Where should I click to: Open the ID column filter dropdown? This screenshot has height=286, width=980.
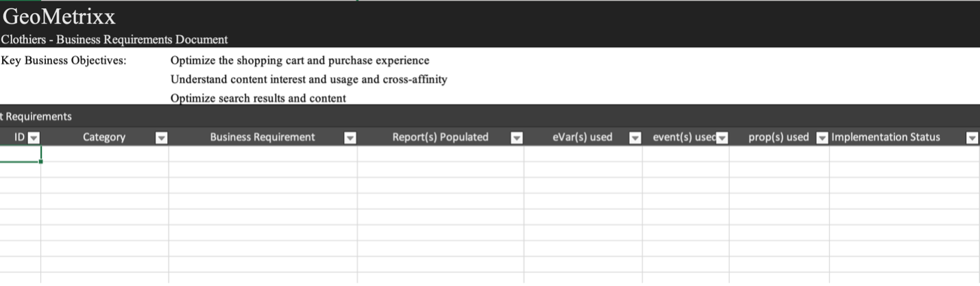tap(33, 138)
